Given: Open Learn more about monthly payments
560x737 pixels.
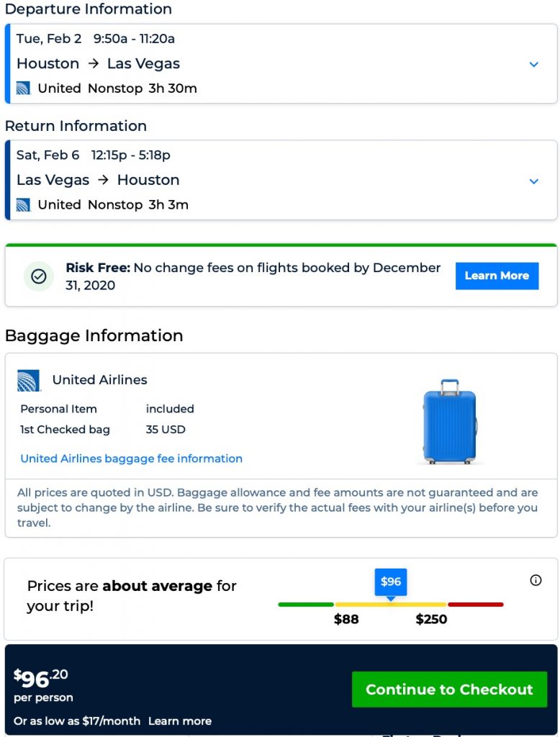Looking at the screenshot, I should tap(180, 720).
